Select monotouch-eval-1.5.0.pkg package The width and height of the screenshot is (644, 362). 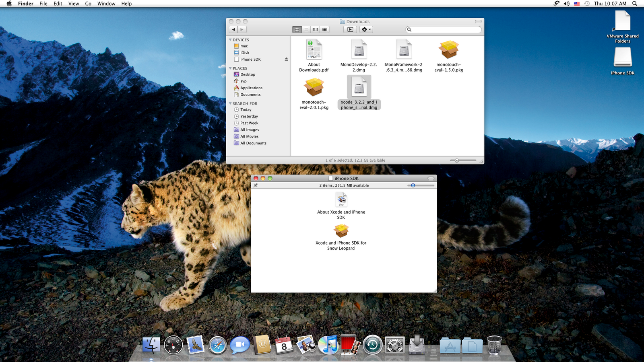pyautogui.click(x=449, y=49)
